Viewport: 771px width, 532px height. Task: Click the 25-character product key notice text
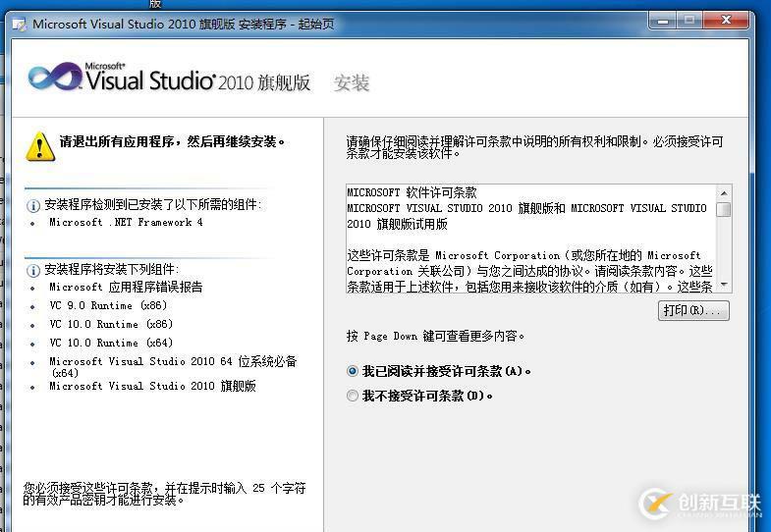point(165,494)
